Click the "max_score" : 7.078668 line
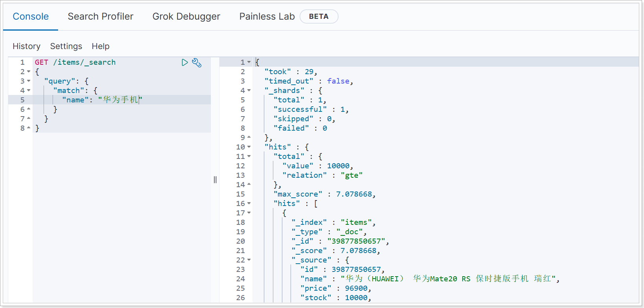 [x=324, y=194]
